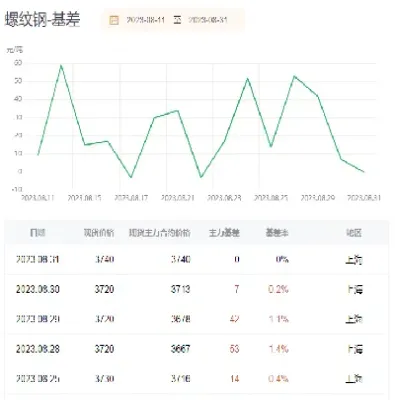Click the 2023.08.11 x-axis label
The width and height of the screenshot is (395, 400).
[38, 198]
